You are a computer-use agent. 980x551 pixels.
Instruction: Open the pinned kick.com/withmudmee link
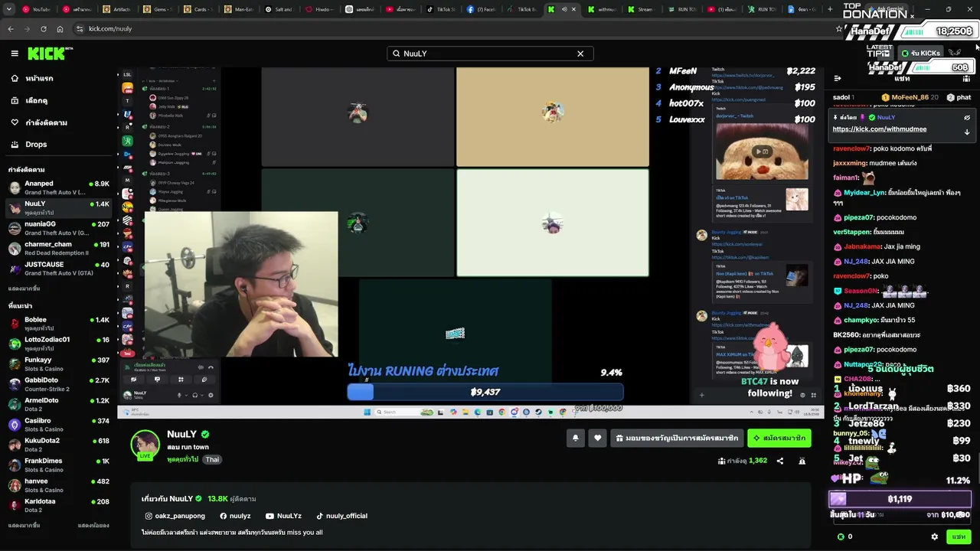coord(880,129)
